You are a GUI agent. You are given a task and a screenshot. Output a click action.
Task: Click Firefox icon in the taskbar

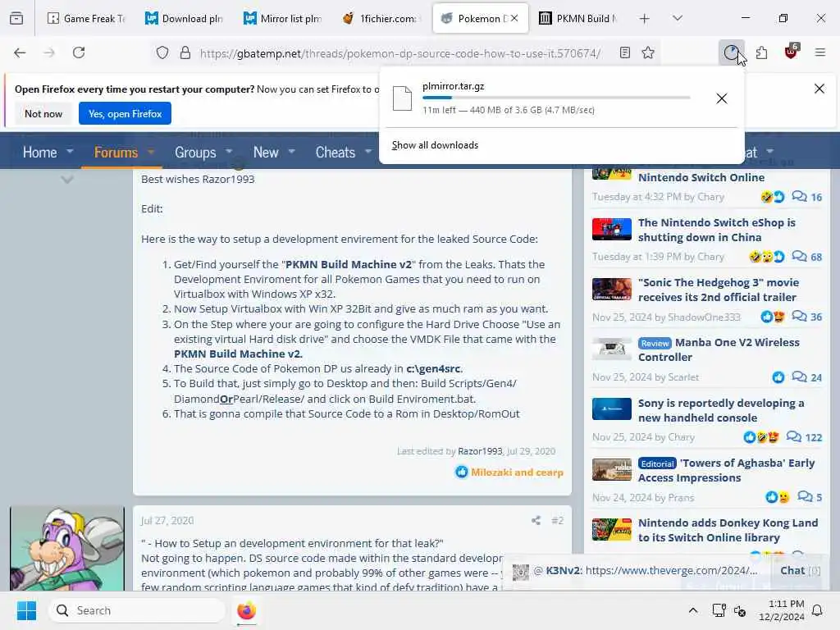click(246, 610)
